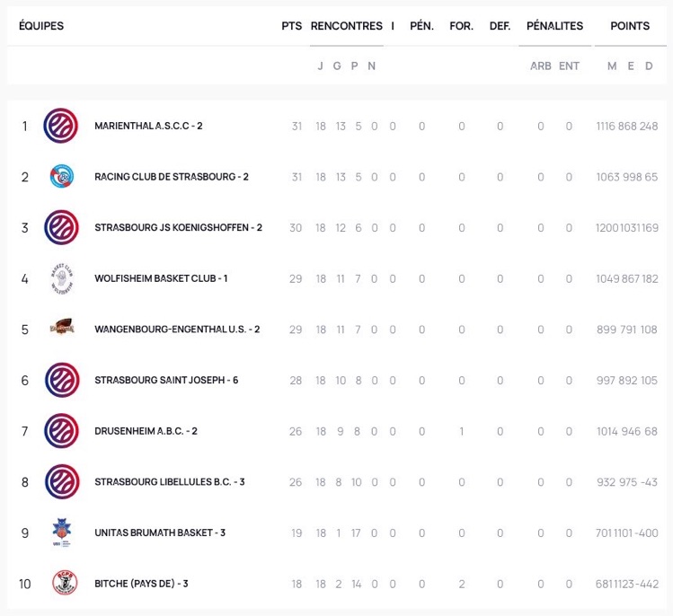
Task: Click the Wolfisheim Basket Club logo
Action: (x=62, y=278)
